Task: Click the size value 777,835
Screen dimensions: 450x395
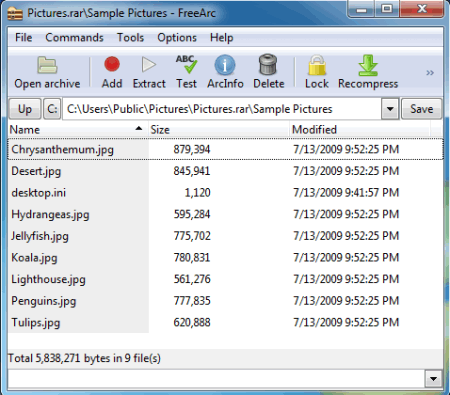Action: click(x=192, y=301)
